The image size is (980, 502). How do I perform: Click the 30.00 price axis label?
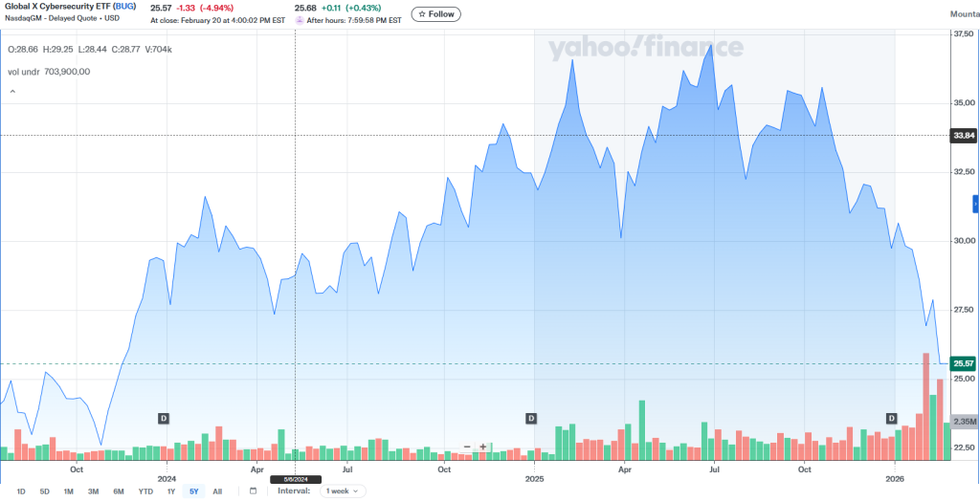pos(963,241)
